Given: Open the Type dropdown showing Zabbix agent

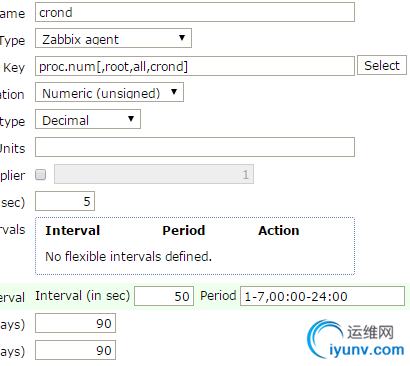Looking at the screenshot, I should [x=113, y=38].
